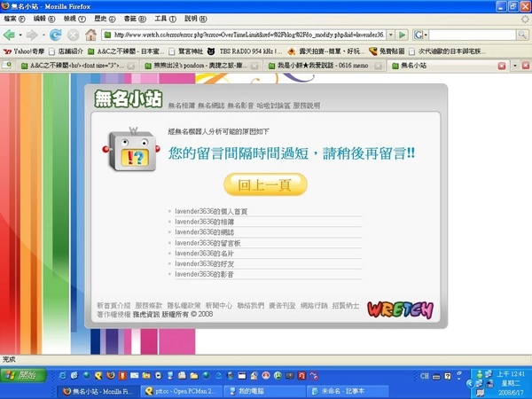Click the green Back arrow in Firefox

(9, 35)
